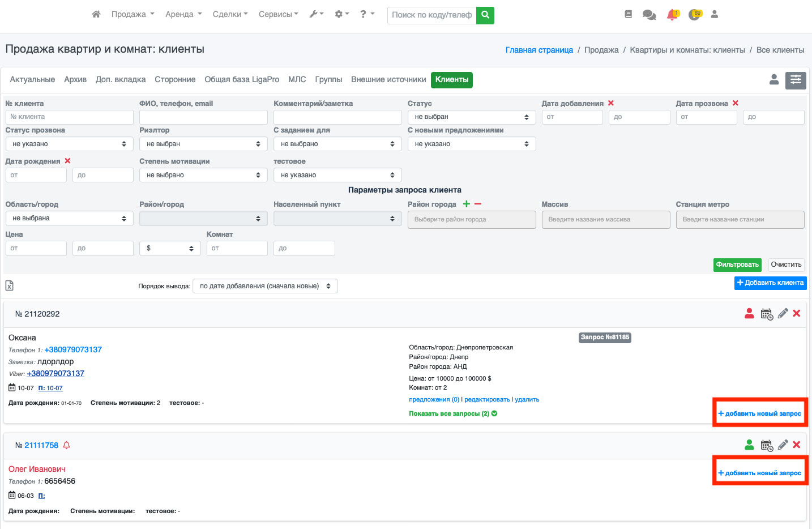Viewport: 812px width, 529px height.
Task: Click the № клиента input field
Action: click(69, 117)
